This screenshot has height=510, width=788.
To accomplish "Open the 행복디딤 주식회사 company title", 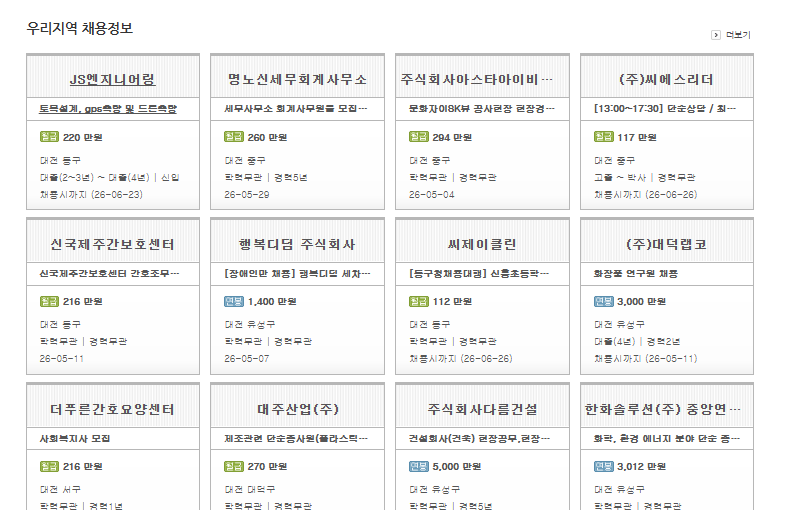I will (x=297, y=244).
